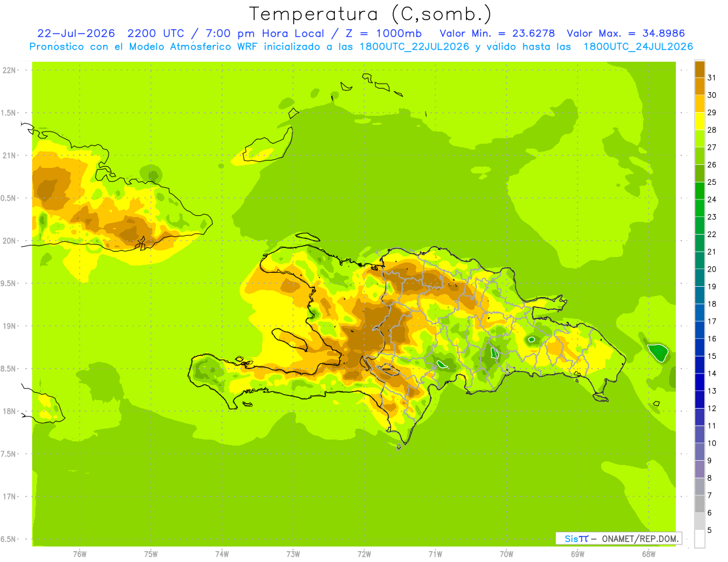This screenshot has height=562, width=728.
Task: Click the legend value '20'
Action: (712, 269)
